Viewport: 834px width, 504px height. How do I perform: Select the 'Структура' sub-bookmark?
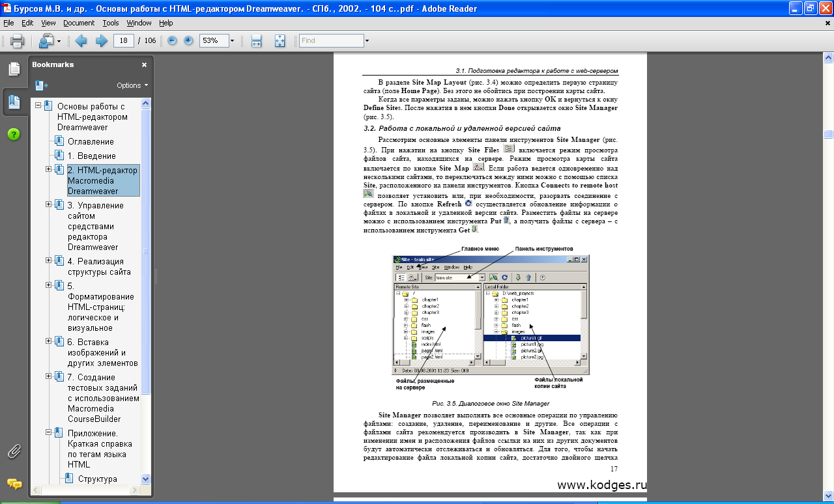click(98, 479)
